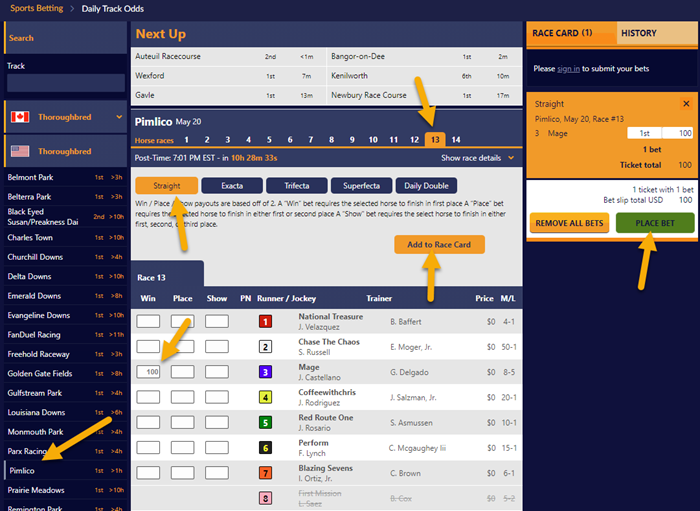Open Newbury Race Course in Next Up

[x=425, y=95]
